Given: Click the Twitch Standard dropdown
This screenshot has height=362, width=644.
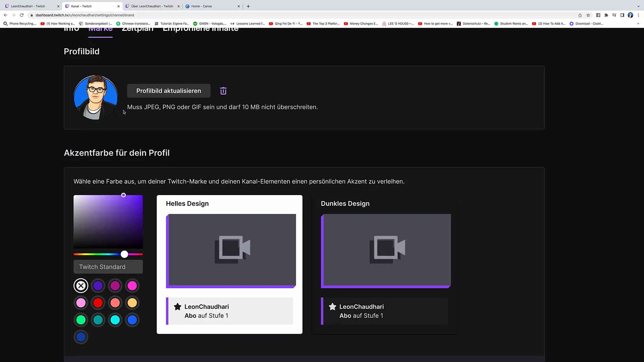Looking at the screenshot, I should [x=108, y=266].
